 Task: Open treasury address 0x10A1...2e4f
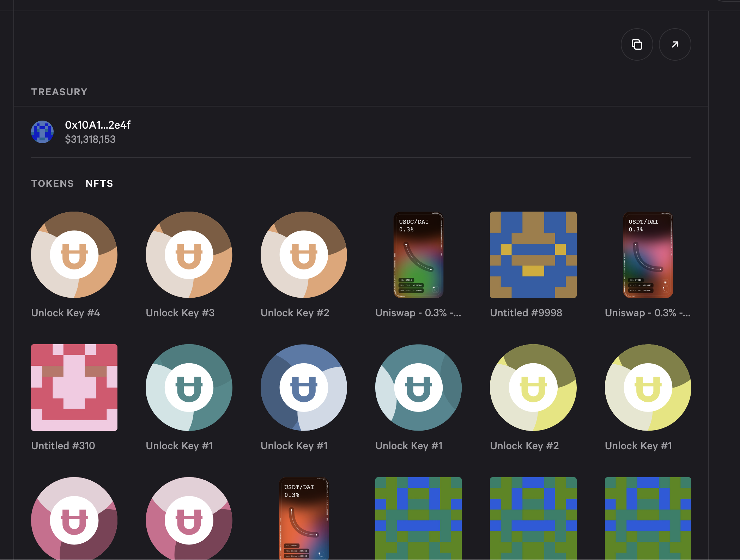click(x=98, y=125)
